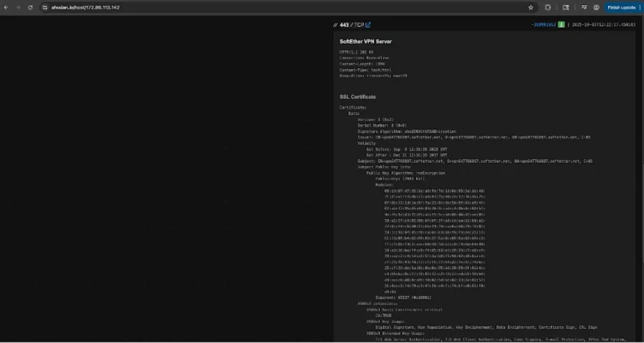This screenshot has width=644, height=343.
Task: Bookmark this page with the star
Action: coord(531,8)
